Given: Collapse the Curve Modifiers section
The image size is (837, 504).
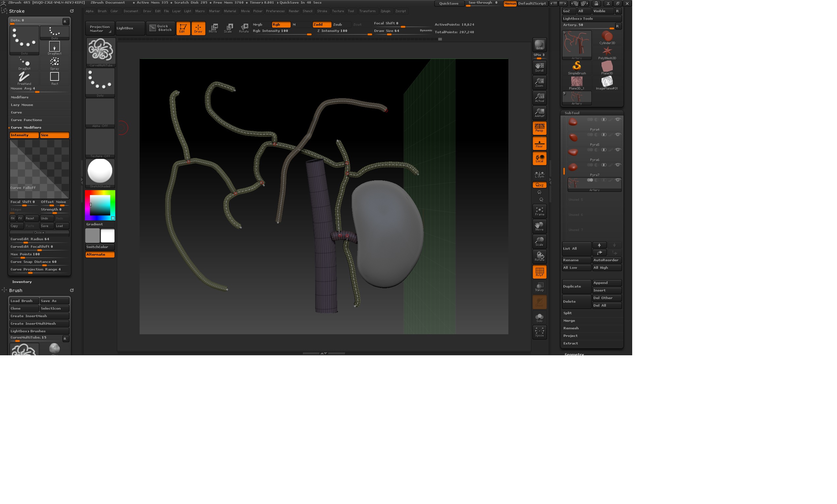Looking at the screenshot, I should tap(26, 127).
